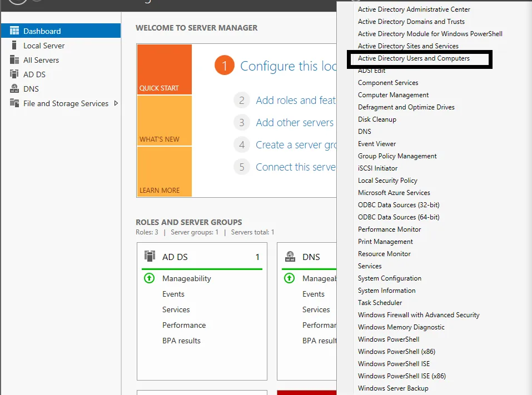Launch Event Viewer

pos(376,144)
